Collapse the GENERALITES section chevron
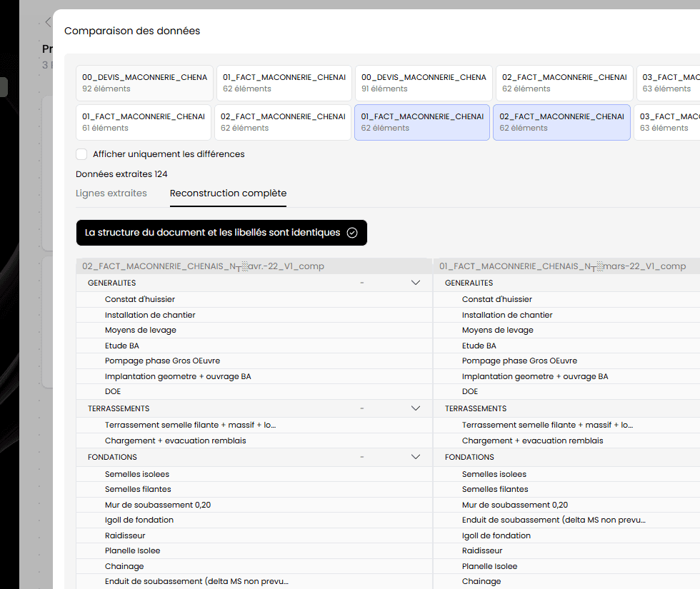The width and height of the screenshot is (700, 589). [416, 283]
